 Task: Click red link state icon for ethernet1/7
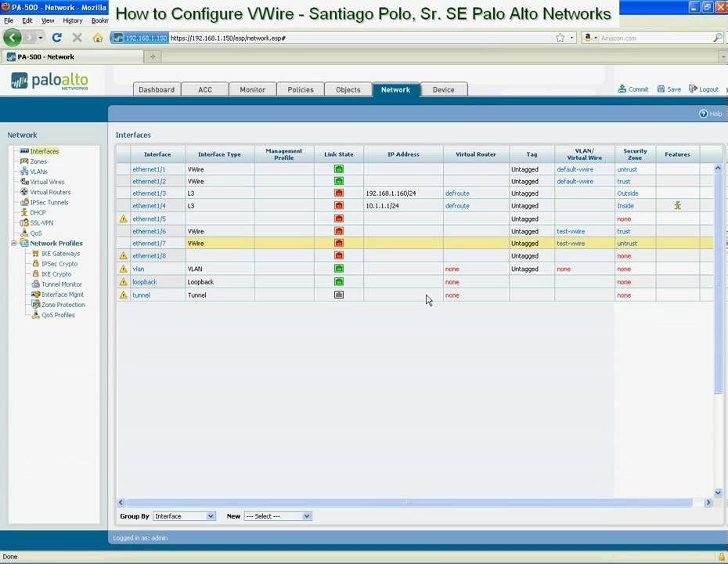coord(339,243)
